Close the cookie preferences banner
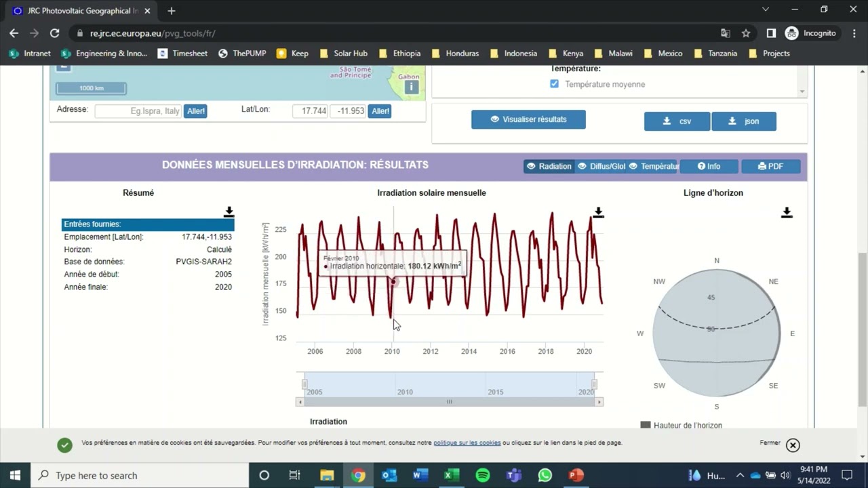This screenshot has width=868, height=488. coord(793,445)
